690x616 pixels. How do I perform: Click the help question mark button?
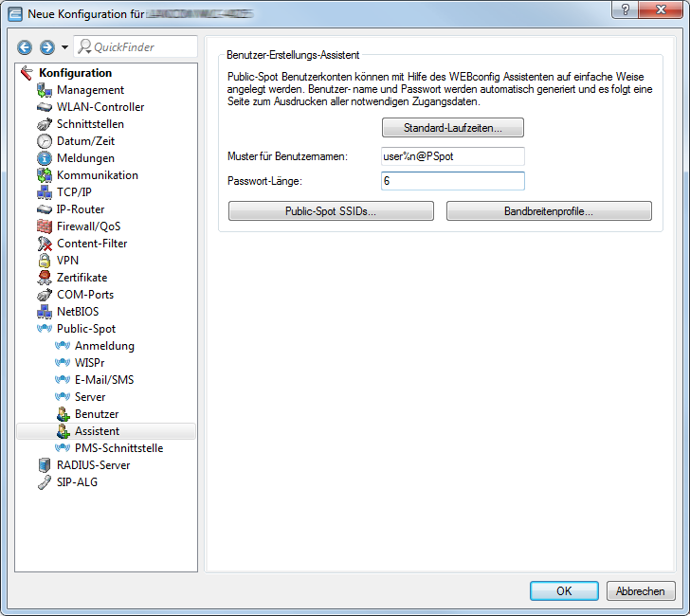click(x=623, y=9)
